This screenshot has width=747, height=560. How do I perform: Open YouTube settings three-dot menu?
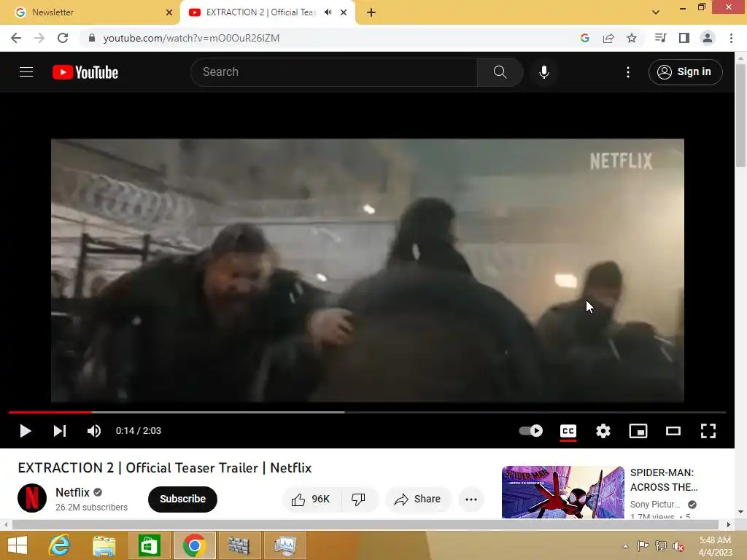click(x=628, y=72)
